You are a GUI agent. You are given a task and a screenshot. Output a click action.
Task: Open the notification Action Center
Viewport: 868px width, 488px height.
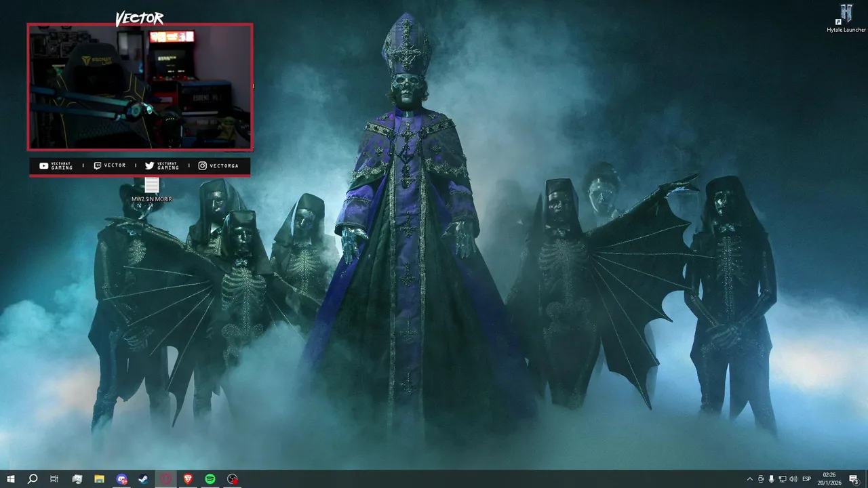pos(854,479)
